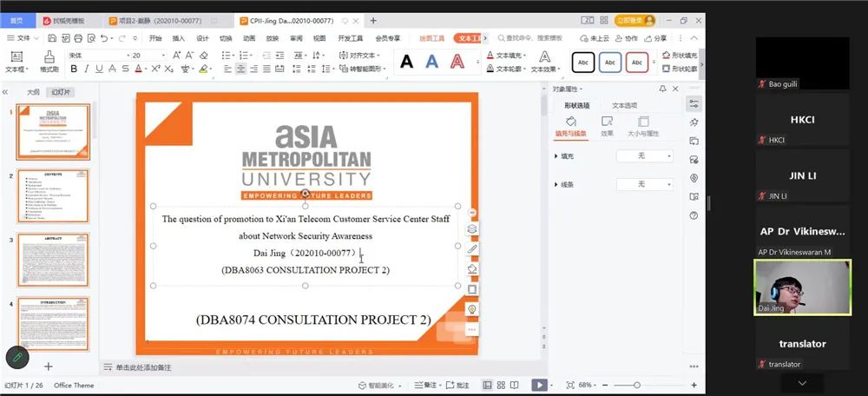
Task: Open the font name 宋体 dropdown
Action: pos(129,56)
